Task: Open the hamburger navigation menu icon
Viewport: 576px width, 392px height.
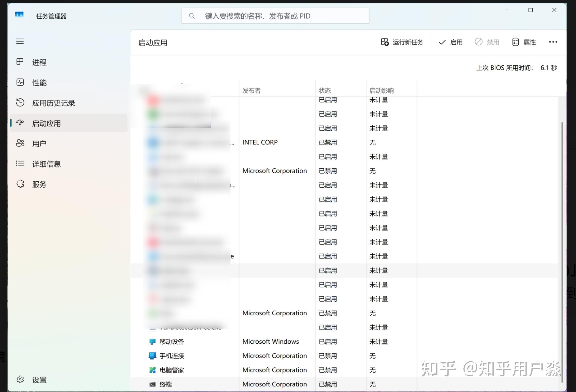Action: click(x=20, y=41)
